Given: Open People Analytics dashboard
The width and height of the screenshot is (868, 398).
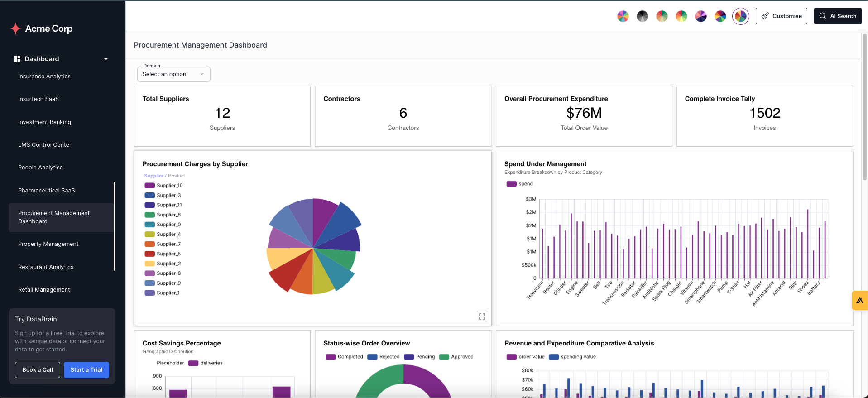Looking at the screenshot, I should coord(40,168).
